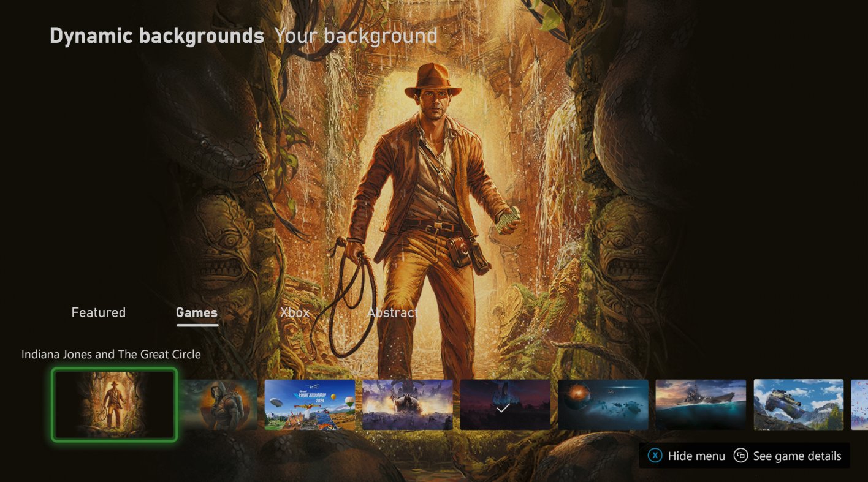Screen dimensions: 868x482
Task: Choose the gas-mask soldier background thumbnail
Action: click(x=219, y=405)
